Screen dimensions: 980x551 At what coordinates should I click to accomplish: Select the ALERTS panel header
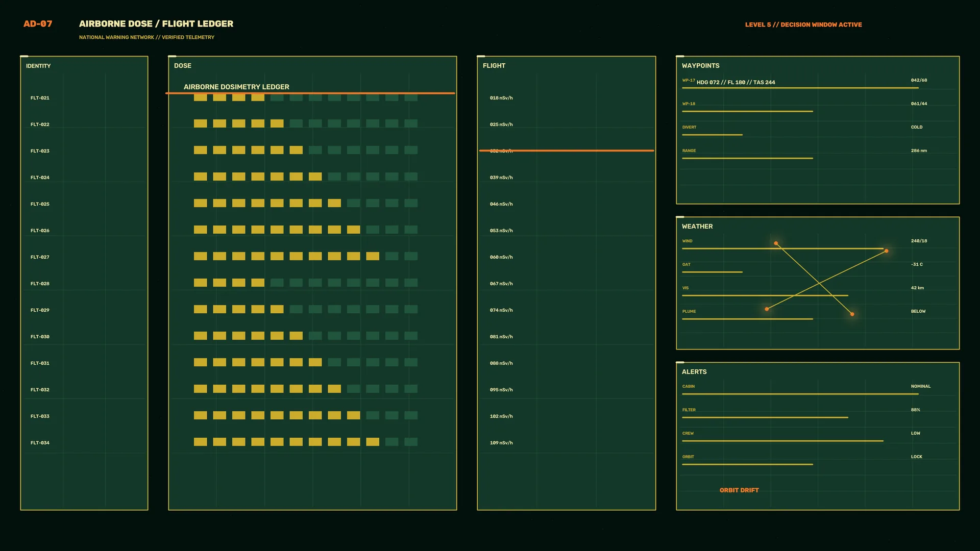coord(694,372)
